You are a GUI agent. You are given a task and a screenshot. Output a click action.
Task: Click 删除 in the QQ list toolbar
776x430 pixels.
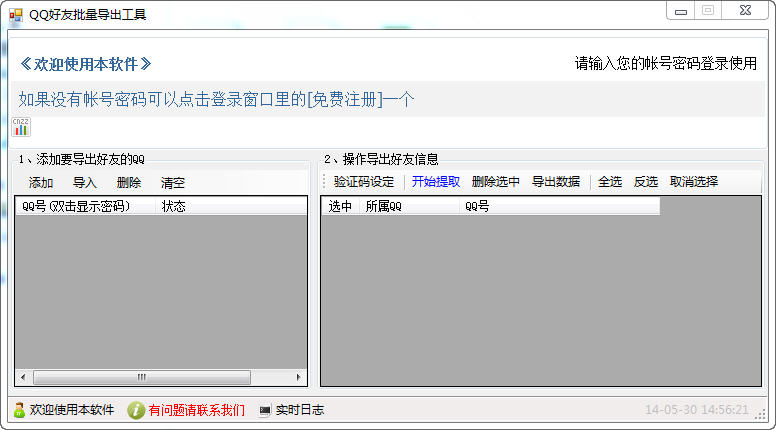129,183
